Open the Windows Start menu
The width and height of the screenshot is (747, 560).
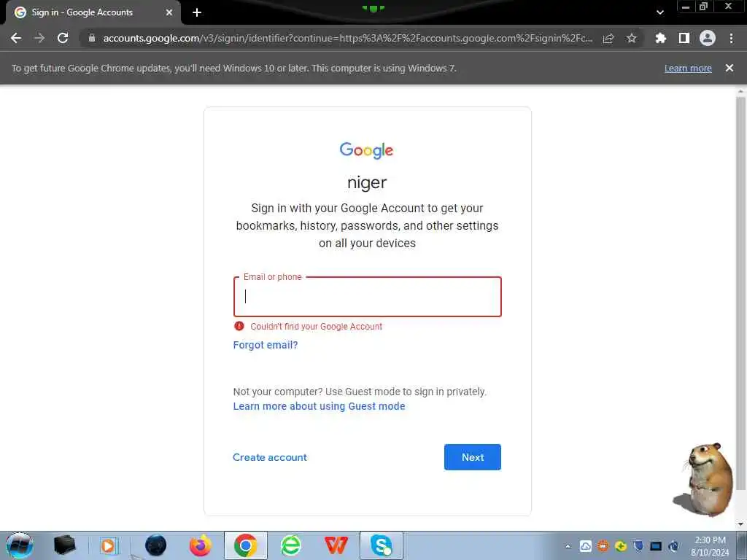pos(19,545)
